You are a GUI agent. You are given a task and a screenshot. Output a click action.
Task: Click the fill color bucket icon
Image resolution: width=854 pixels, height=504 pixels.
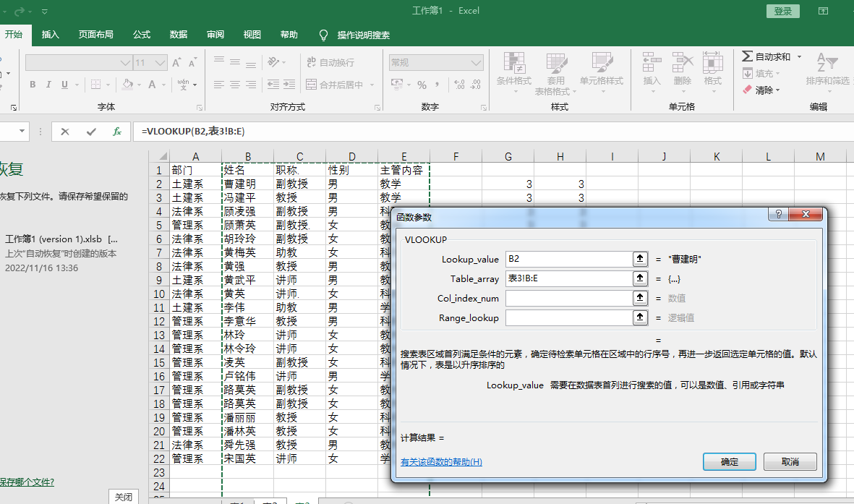point(127,85)
